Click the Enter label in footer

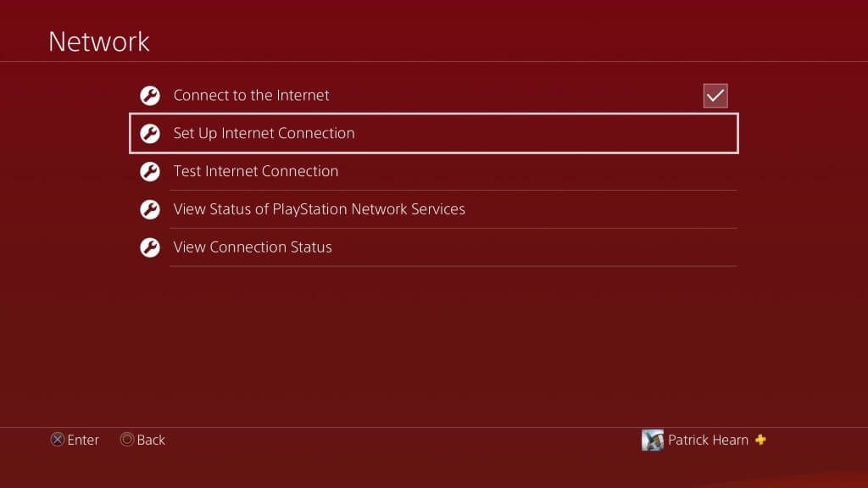click(x=83, y=440)
